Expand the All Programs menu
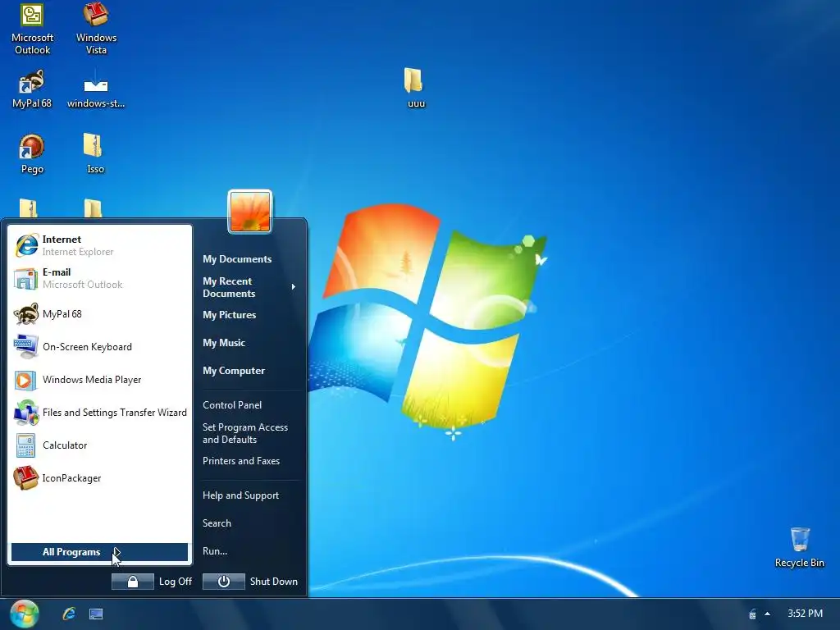This screenshot has height=630, width=840. click(x=99, y=552)
